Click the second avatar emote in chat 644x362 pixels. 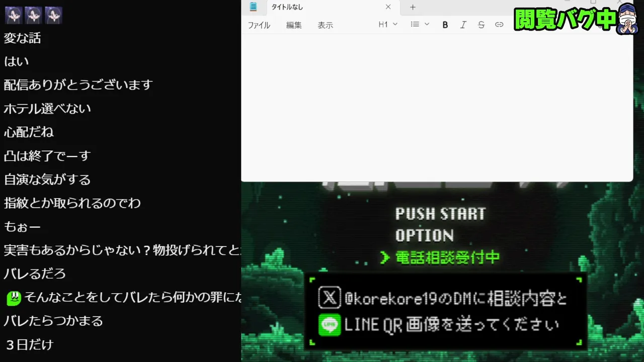click(x=33, y=16)
